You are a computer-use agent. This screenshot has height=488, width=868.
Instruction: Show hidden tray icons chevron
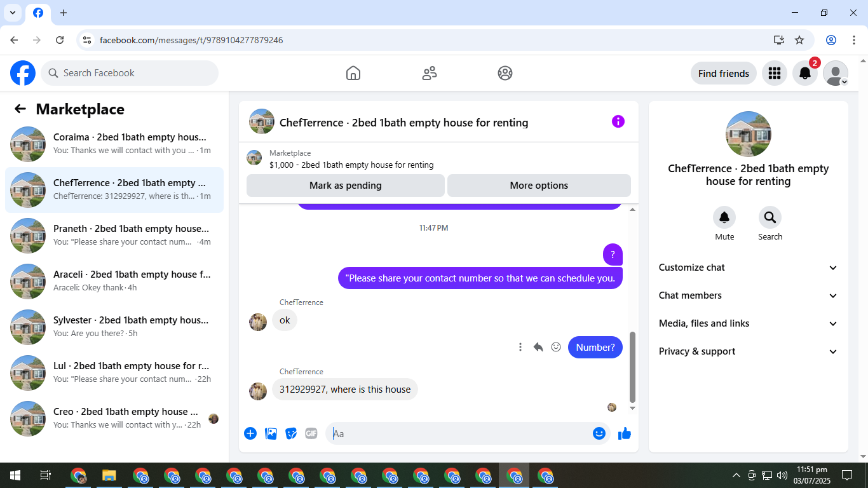[x=736, y=475]
